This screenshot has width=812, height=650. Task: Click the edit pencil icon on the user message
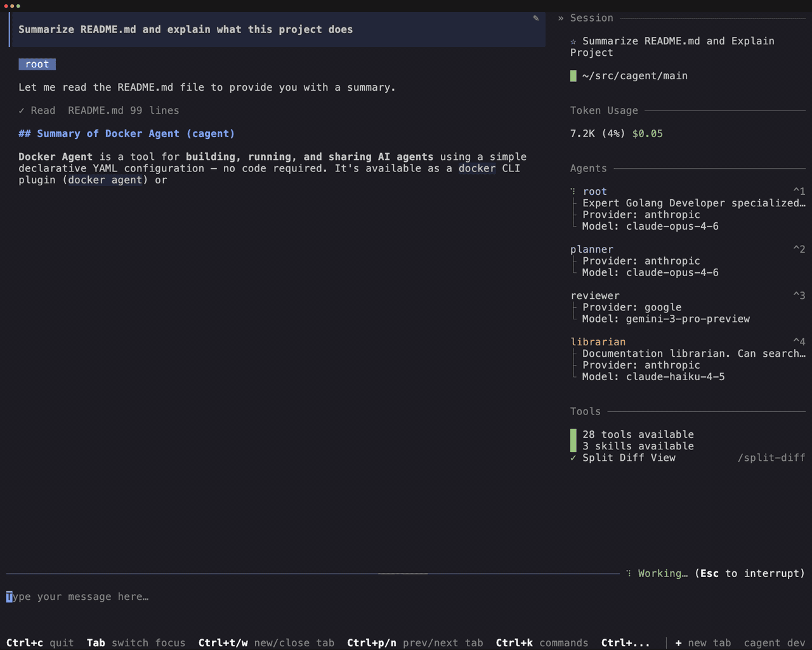(536, 18)
